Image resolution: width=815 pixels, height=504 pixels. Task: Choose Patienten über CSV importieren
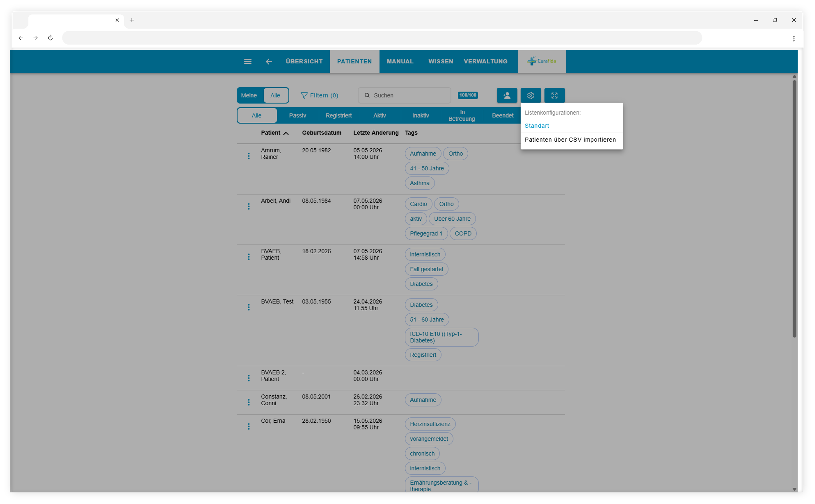571,140
